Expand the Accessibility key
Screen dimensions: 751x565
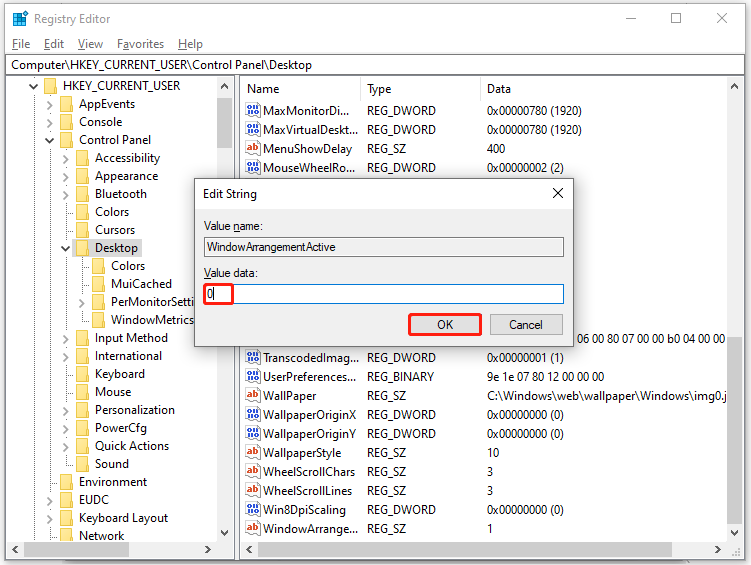(66, 158)
